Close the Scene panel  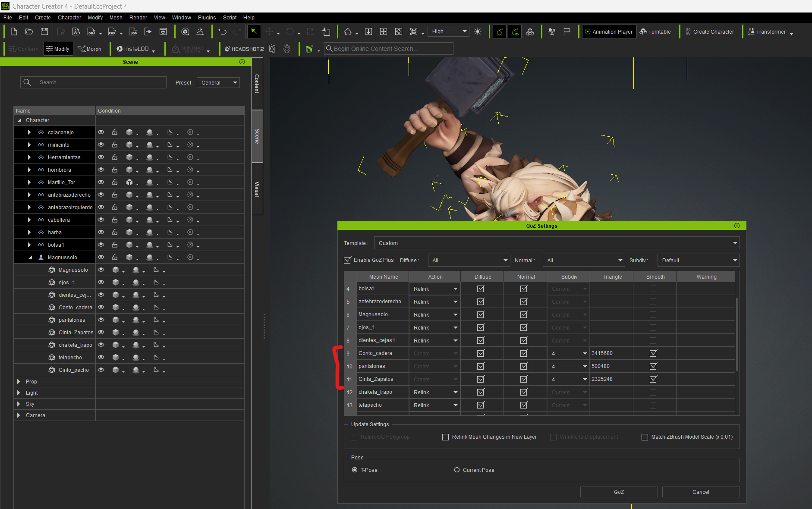pos(242,62)
